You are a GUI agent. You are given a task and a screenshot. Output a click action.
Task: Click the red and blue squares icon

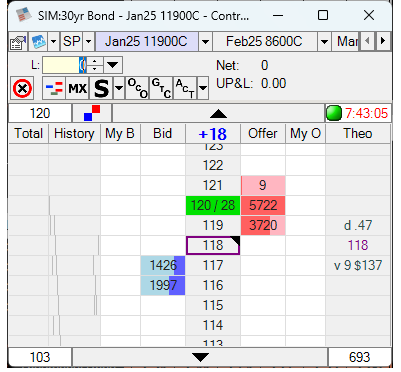click(x=92, y=113)
